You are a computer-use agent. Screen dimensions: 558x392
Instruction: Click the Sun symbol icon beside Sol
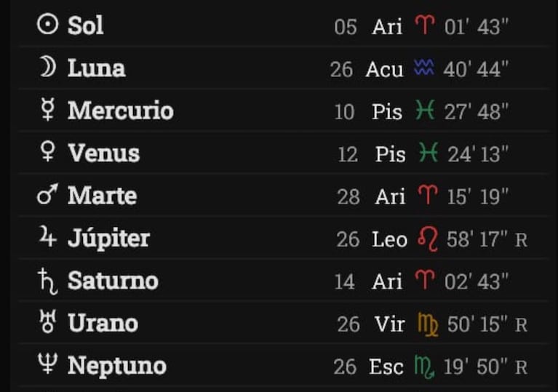(x=47, y=25)
